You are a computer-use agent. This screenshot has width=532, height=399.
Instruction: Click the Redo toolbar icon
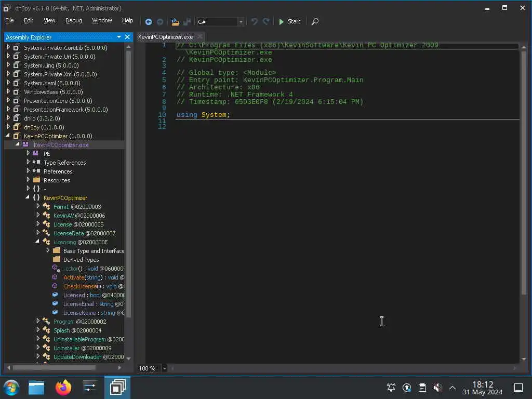point(267,21)
